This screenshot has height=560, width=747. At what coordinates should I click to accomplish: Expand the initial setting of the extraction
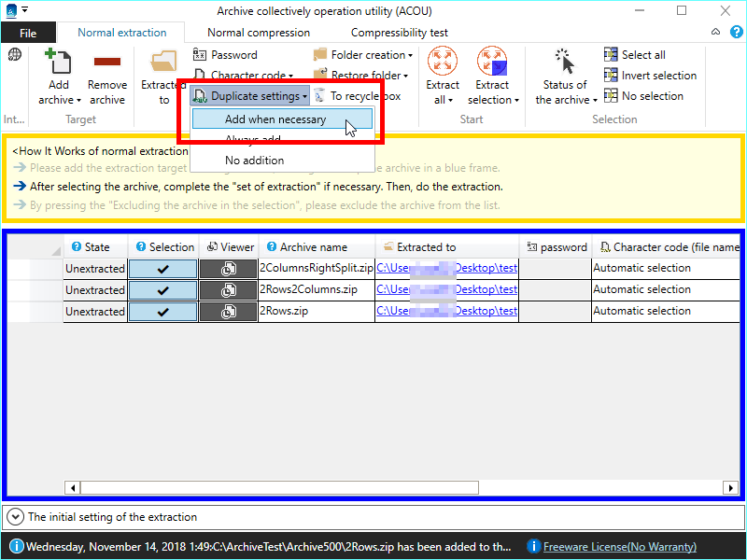point(16,516)
